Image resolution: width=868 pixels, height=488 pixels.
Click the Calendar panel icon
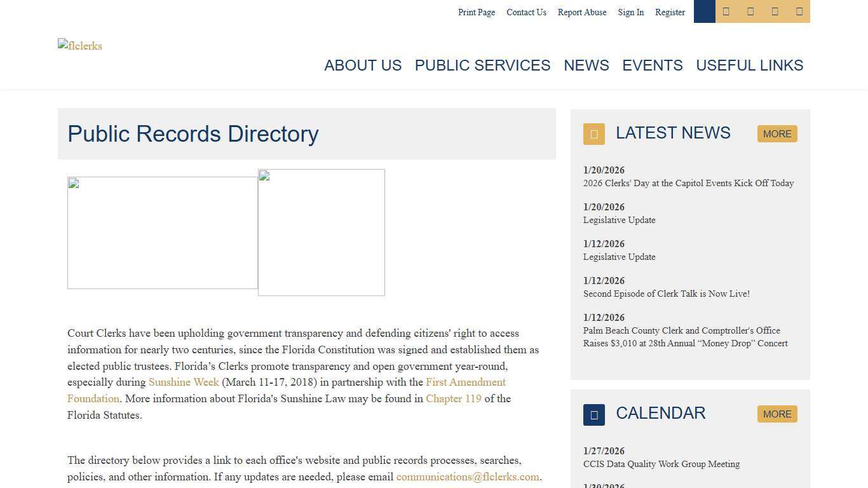click(x=593, y=414)
